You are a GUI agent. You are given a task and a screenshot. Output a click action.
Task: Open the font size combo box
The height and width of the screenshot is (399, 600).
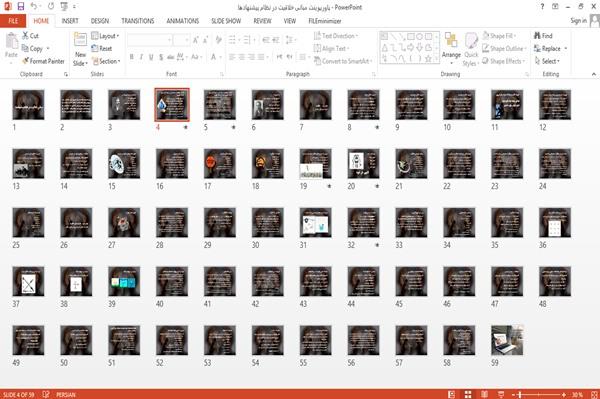[x=181, y=40]
